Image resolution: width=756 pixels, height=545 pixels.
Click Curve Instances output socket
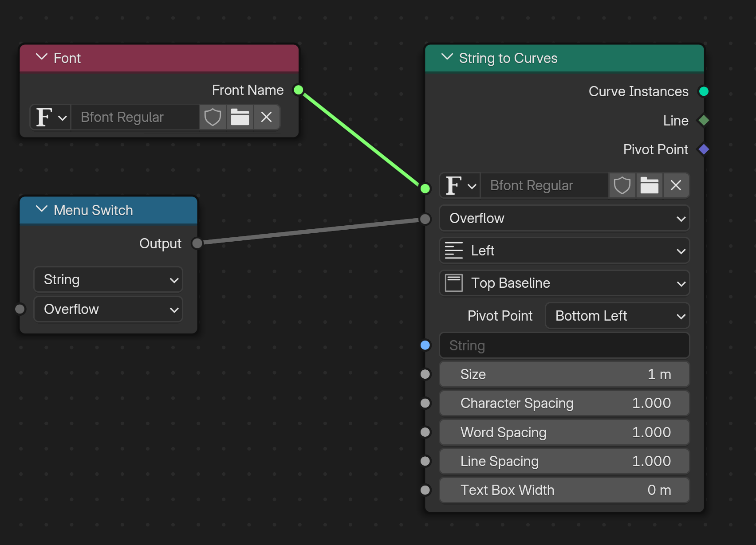704,91
